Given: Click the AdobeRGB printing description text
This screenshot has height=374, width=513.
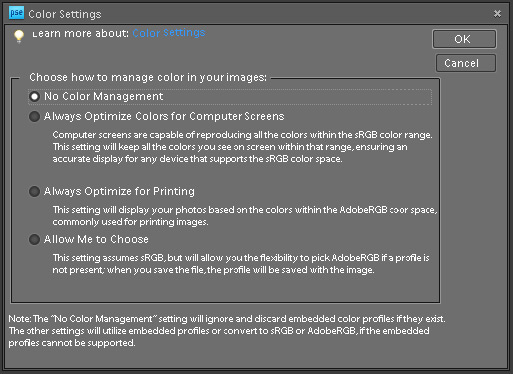Looking at the screenshot, I should [x=245, y=216].
